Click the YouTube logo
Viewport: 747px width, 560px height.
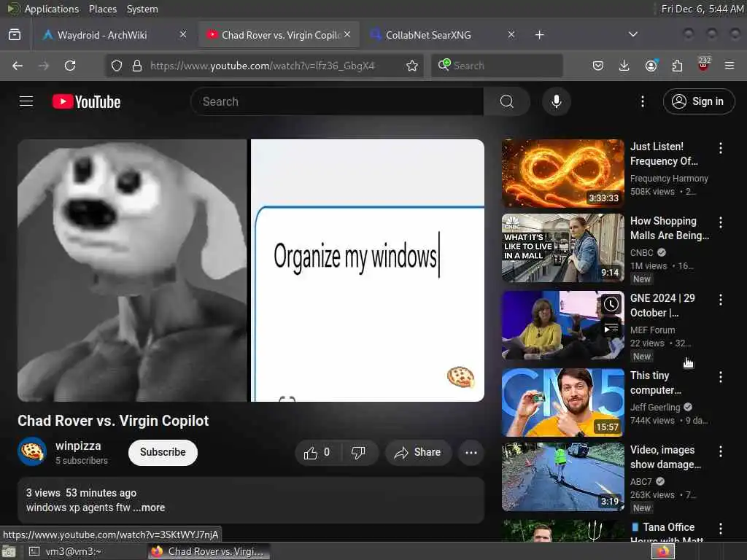(x=86, y=101)
